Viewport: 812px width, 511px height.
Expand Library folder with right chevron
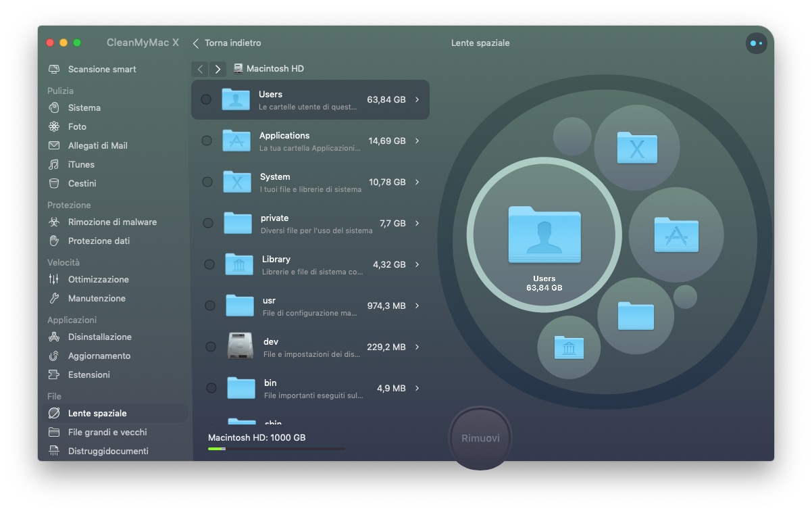click(x=417, y=265)
